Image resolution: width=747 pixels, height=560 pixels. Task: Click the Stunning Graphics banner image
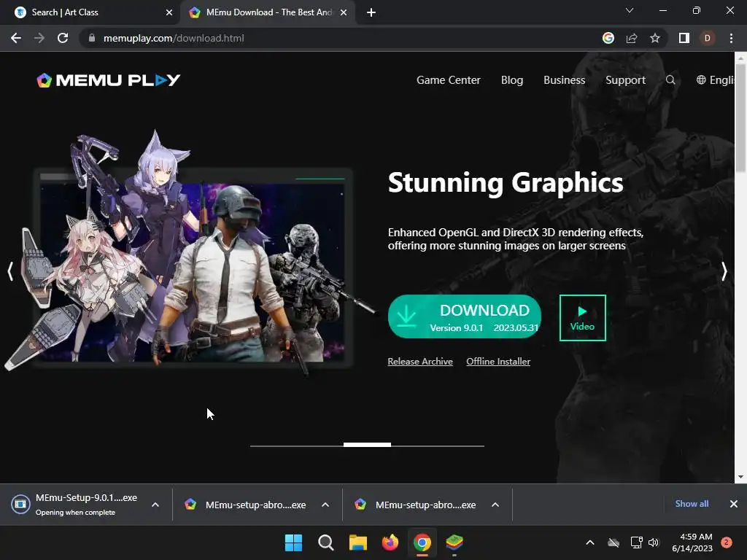(x=190, y=254)
